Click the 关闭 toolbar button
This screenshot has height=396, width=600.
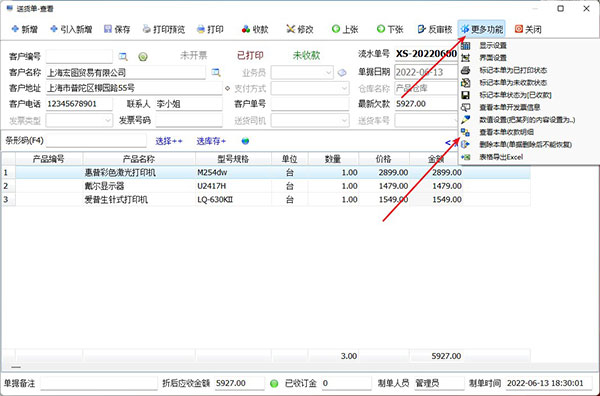click(x=528, y=29)
